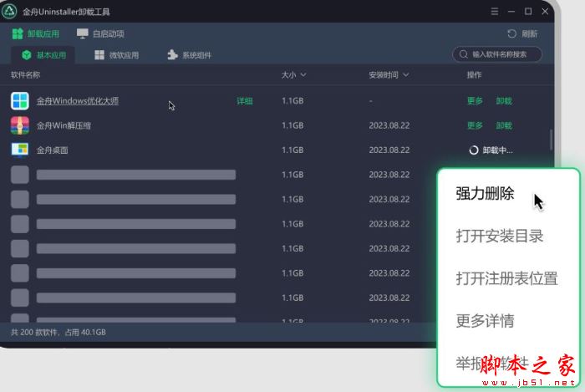Image resolution: width=585 pixels, height=392 pixels.
Task: Click 卸载 for 金舟Win解压缩
Action: click(x=504, y=125)
